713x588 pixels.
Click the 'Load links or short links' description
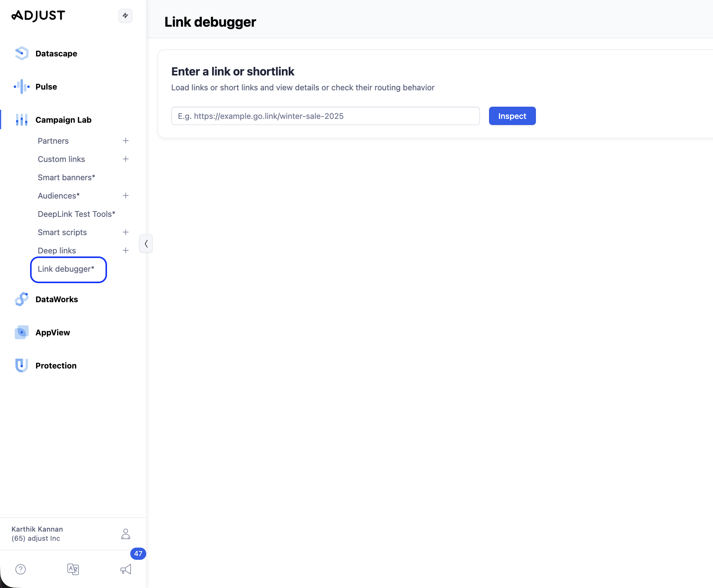303,88
